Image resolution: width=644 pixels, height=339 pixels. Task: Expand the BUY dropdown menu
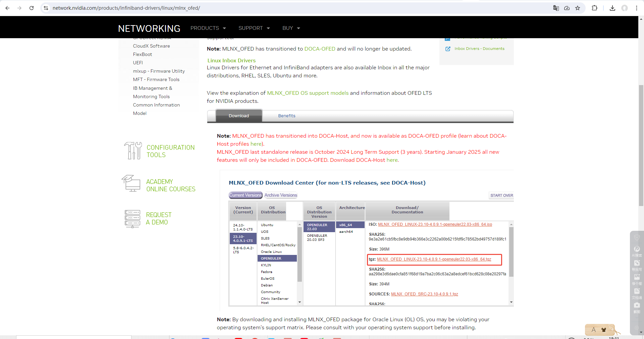(291, 28)
